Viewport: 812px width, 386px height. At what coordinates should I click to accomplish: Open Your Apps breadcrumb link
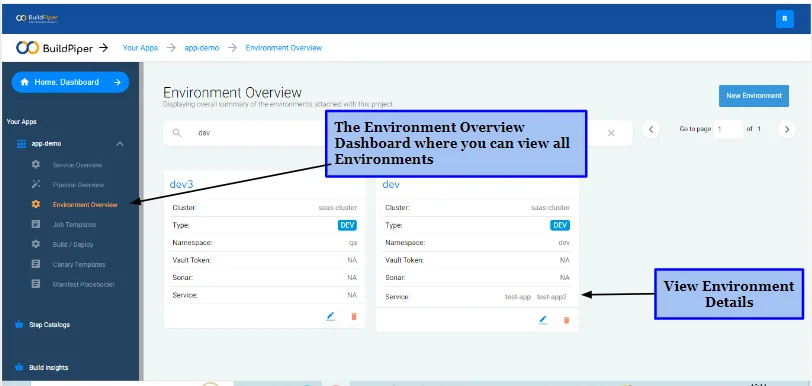(x=140, y=48)
